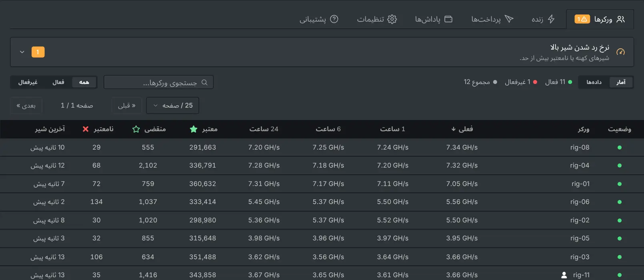Filter workers by همه (All)

pos(84,82)
